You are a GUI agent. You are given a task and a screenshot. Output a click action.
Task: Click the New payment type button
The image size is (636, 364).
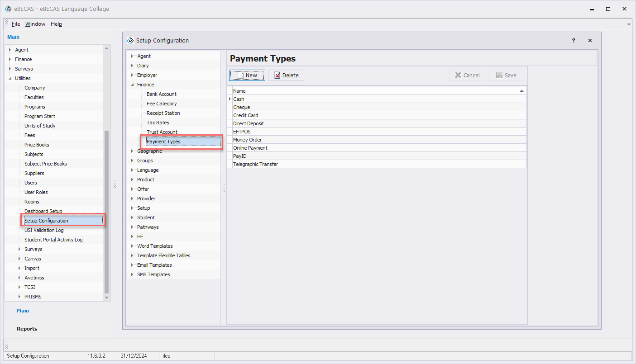point(247,76)
